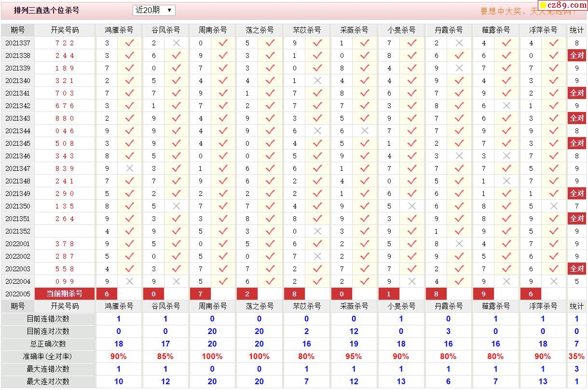The width and height of the screenshot is (588, 390).
Task: Click the 全对 badge in row 2021345
Action: point(576,143)
